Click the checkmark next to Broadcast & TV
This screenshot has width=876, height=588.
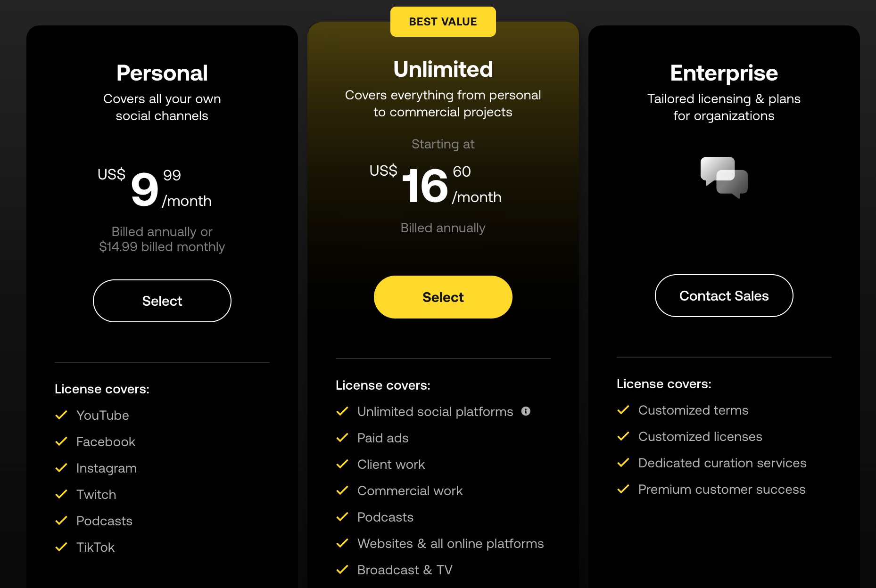[342, 570]
